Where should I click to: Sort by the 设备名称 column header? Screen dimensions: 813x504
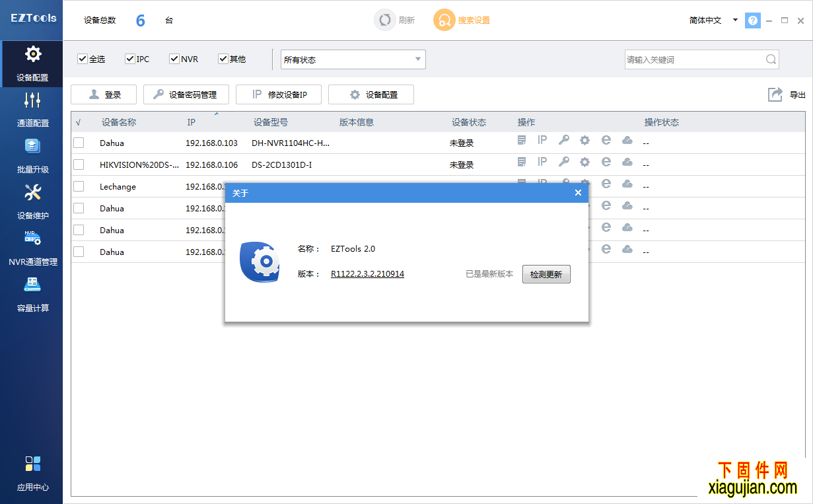point(119,122)
